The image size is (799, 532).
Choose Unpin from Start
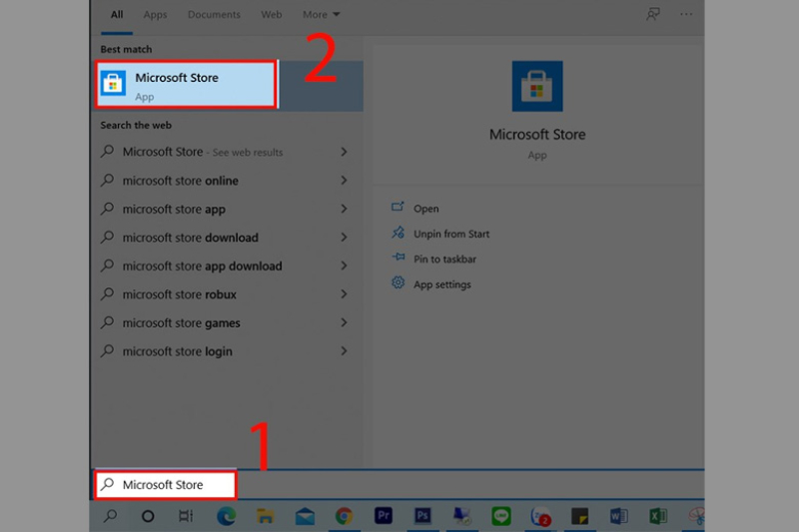tap(451, 234)
